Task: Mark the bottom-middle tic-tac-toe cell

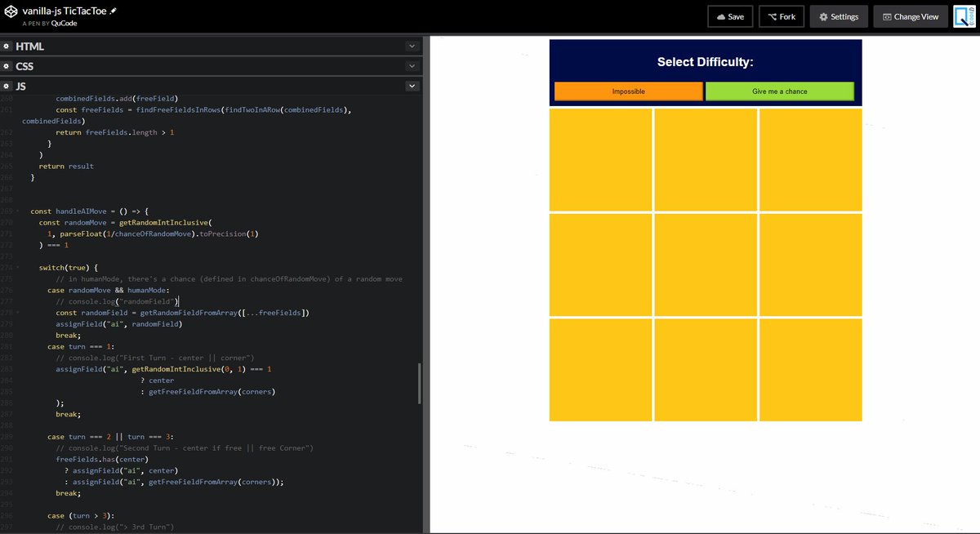Action: click(706, 370)
